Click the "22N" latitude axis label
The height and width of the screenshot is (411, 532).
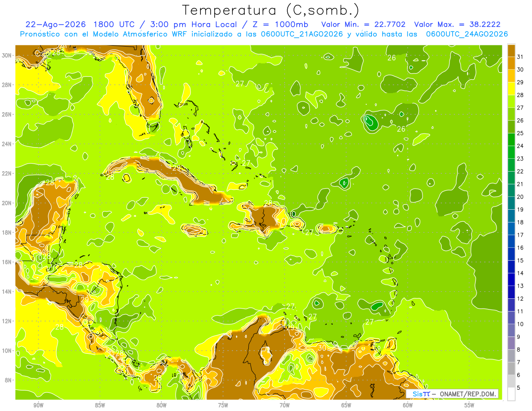point(7,173)
